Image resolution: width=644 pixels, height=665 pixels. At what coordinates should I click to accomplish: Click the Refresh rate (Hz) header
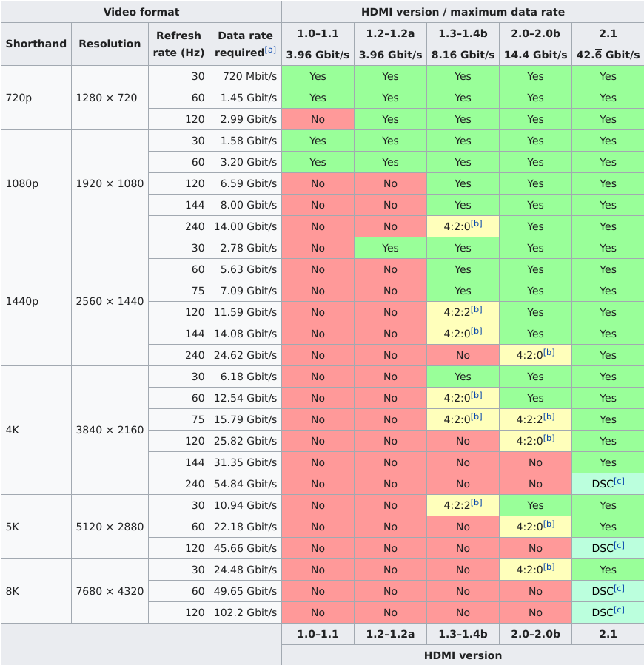178,44
